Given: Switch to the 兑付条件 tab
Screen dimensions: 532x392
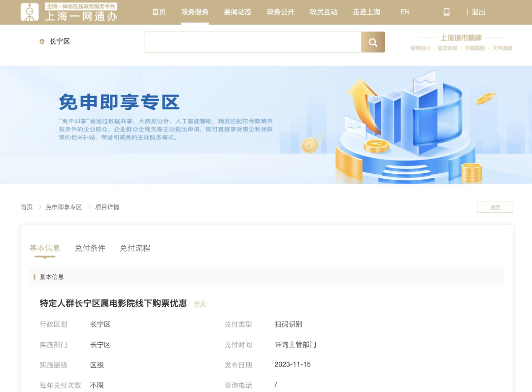Looking at the screenshot, I should [90, 248].
